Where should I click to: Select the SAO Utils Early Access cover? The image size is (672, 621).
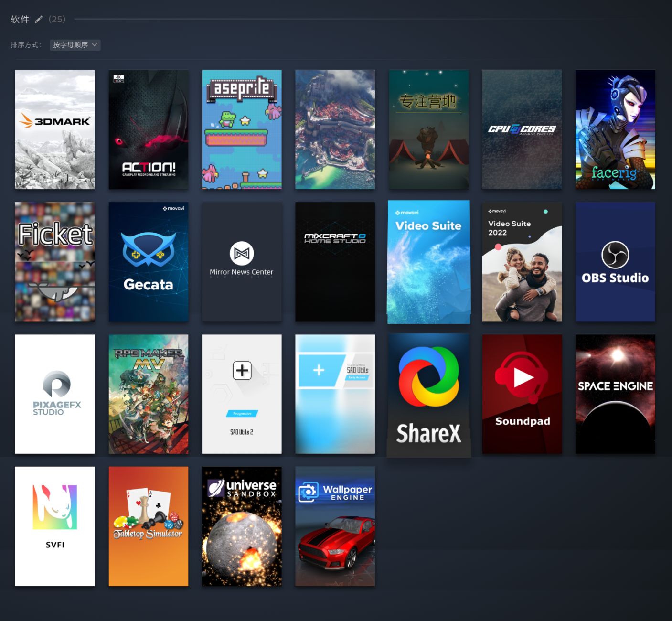tap(335, 394)
